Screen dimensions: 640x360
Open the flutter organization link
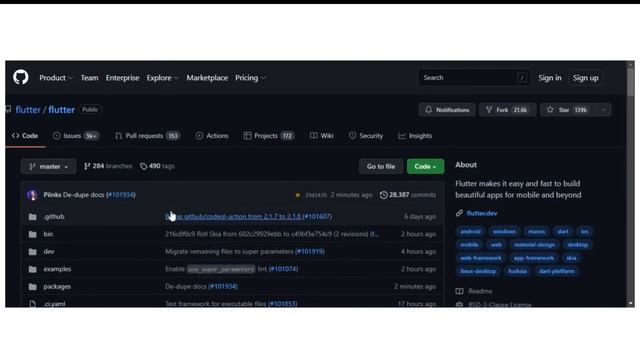click(28, 109)
